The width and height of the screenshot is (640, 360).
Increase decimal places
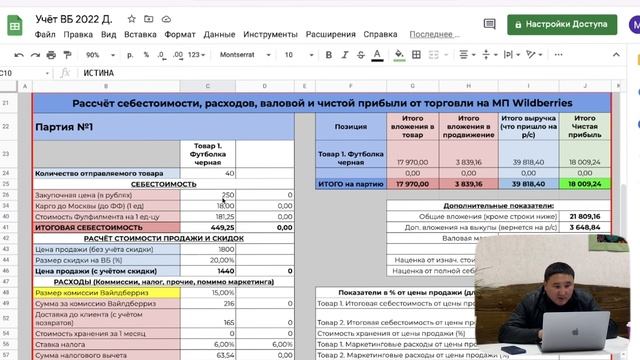(178, 55)
